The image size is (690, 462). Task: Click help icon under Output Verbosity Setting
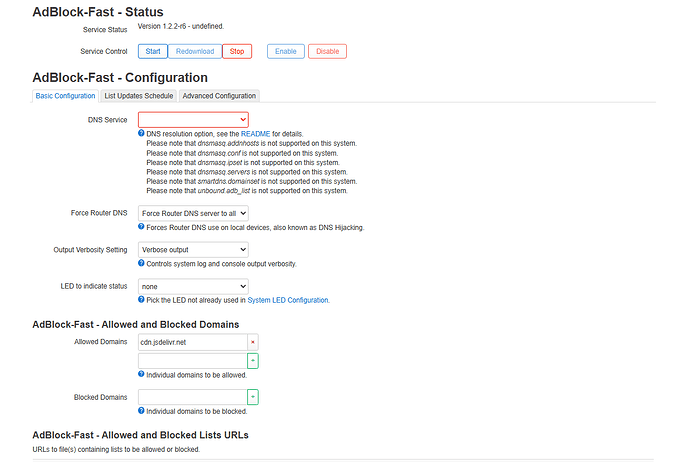(x=141, y=263)
